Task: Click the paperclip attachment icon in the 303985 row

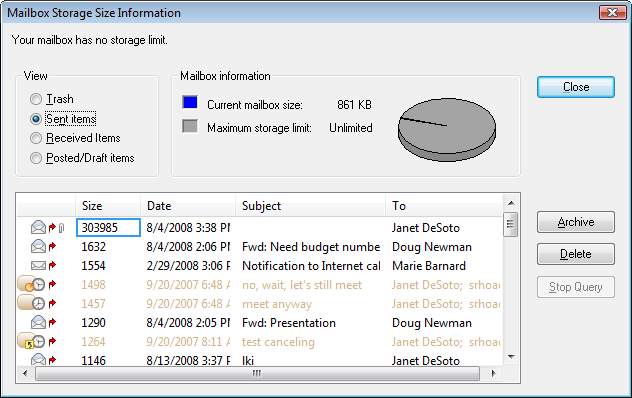Action: click(x=61, y=228)
